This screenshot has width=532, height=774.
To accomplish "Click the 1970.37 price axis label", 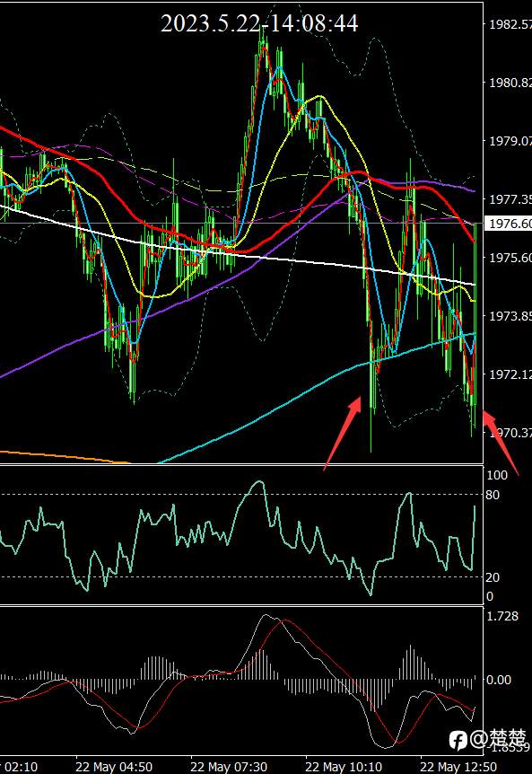I will [510, 433].
